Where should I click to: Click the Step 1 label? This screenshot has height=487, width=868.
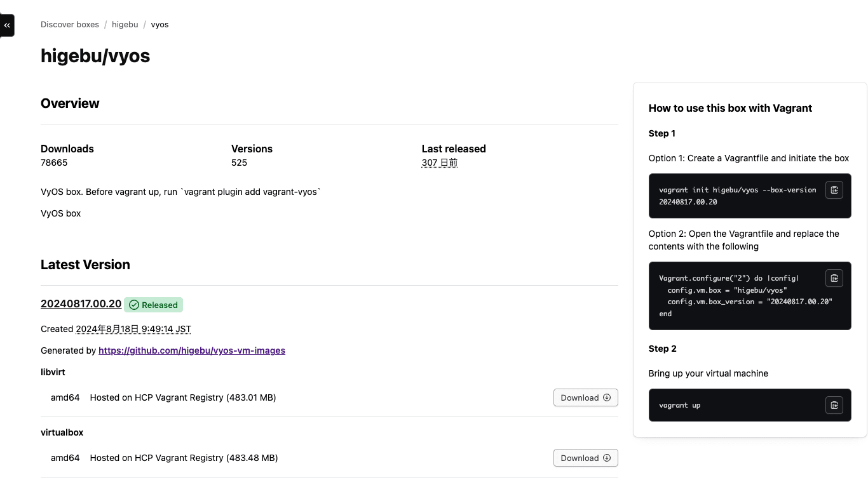point(661,133)
